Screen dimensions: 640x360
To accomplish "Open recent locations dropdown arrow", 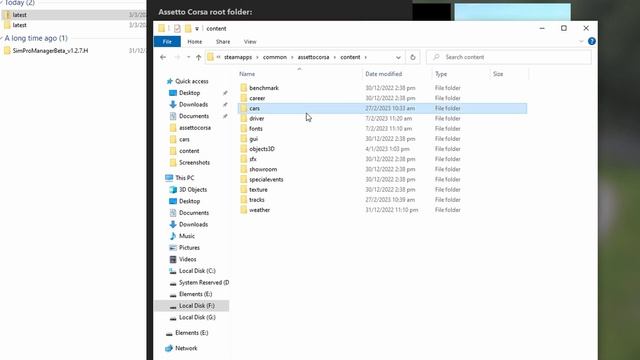I will 188,57.
